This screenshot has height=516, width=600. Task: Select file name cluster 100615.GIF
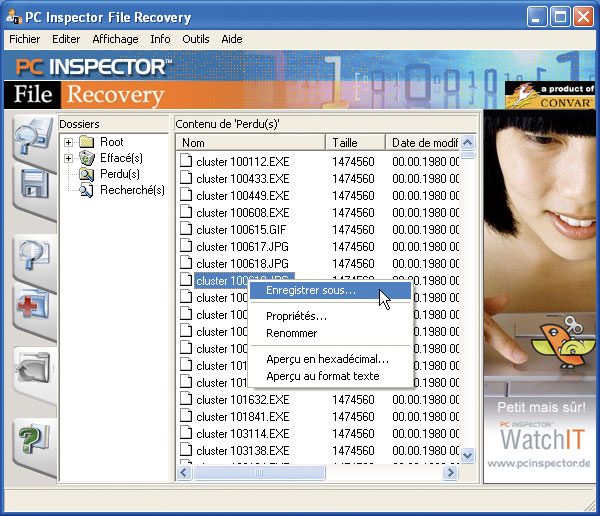click(x=241, y=230)
